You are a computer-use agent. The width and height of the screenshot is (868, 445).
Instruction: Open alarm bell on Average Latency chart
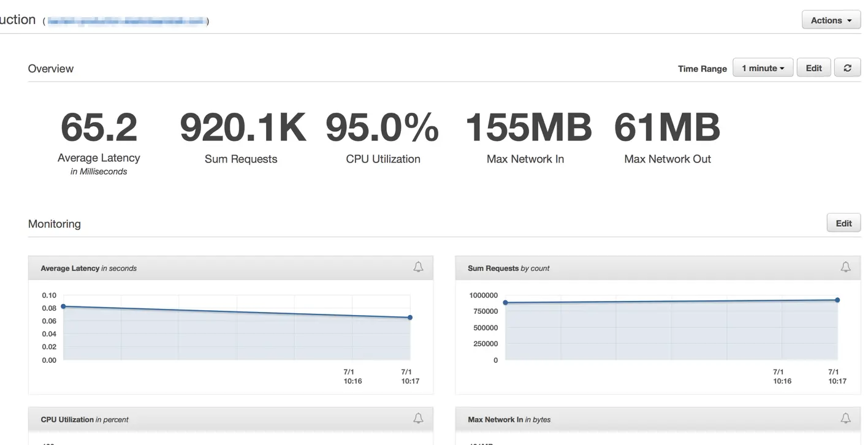coord(418,267)
